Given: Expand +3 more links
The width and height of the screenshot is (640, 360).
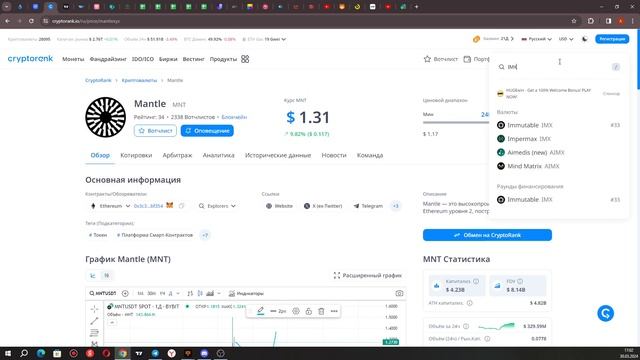Looking at the screenshot, I should point(396,206).
